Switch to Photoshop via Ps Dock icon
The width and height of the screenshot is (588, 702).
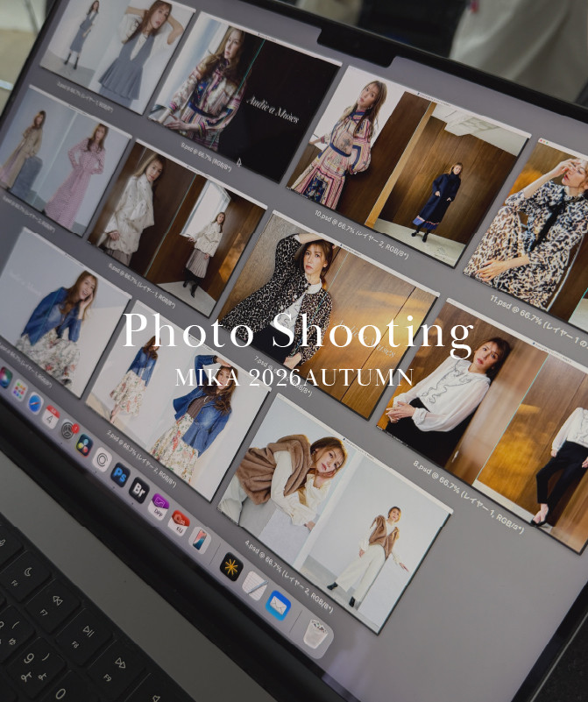pos(120,475)
